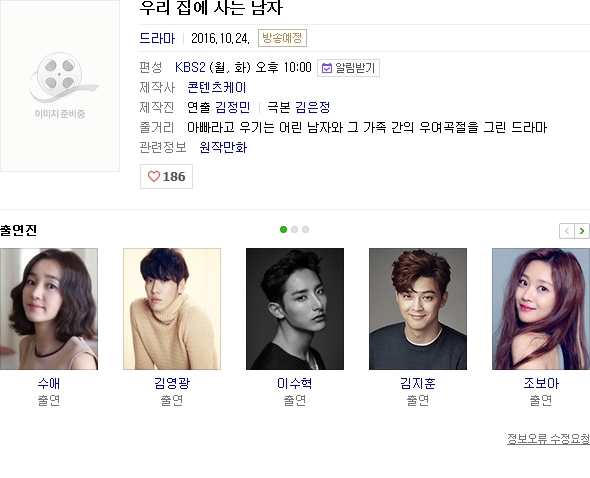Click the 알림받기 calendar alert button

[348, 68]
